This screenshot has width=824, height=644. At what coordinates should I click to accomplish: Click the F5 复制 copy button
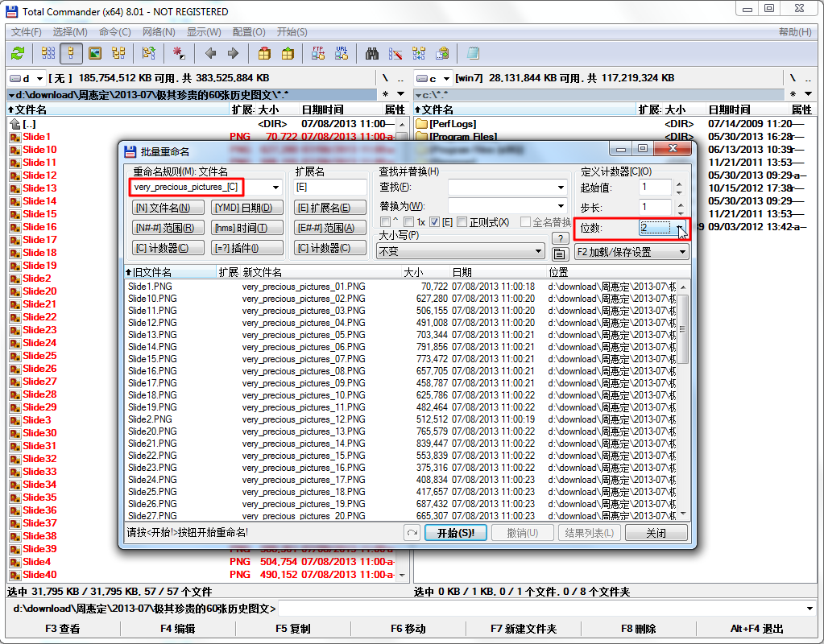(x=292, y=629)
